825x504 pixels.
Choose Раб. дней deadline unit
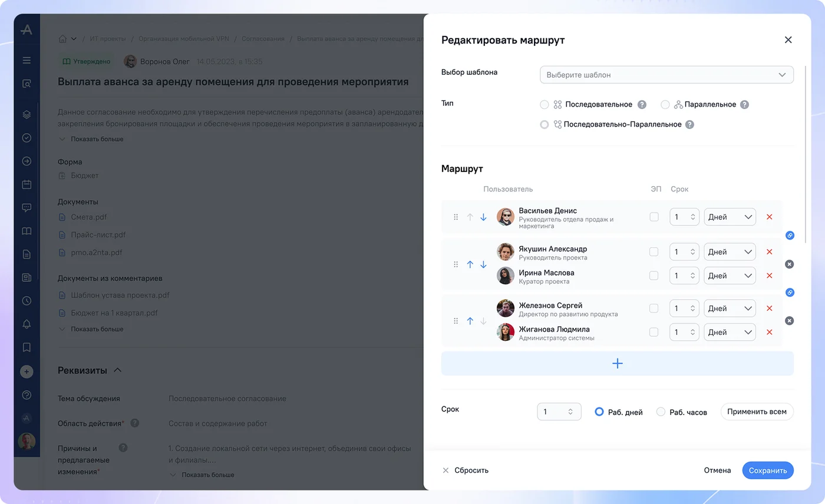(x=599, y=412)
